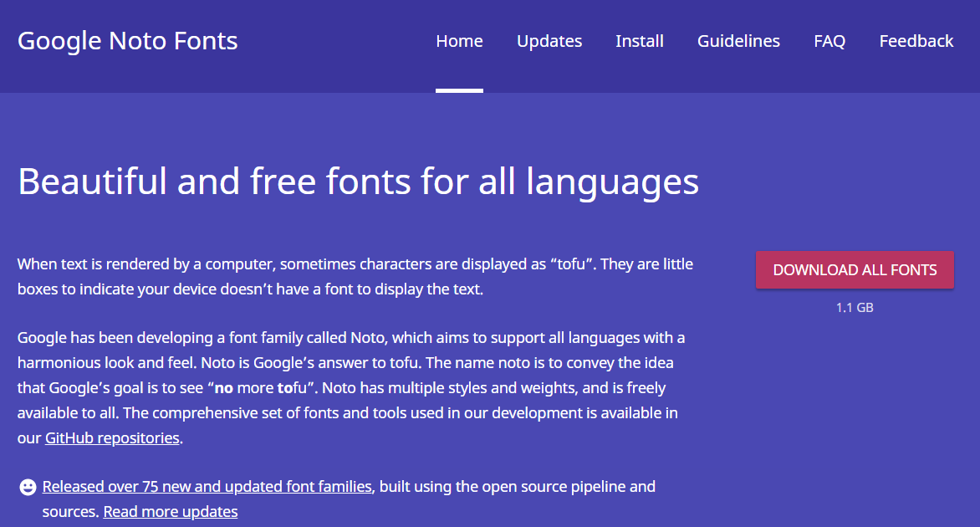
Task: Click the "Read more updates" link
Action: [171, 511]
